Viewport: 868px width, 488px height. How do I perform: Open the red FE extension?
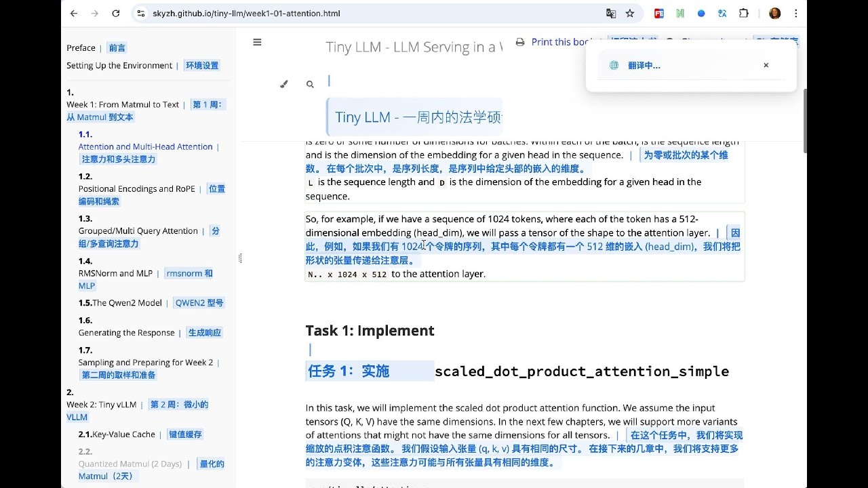658,14
